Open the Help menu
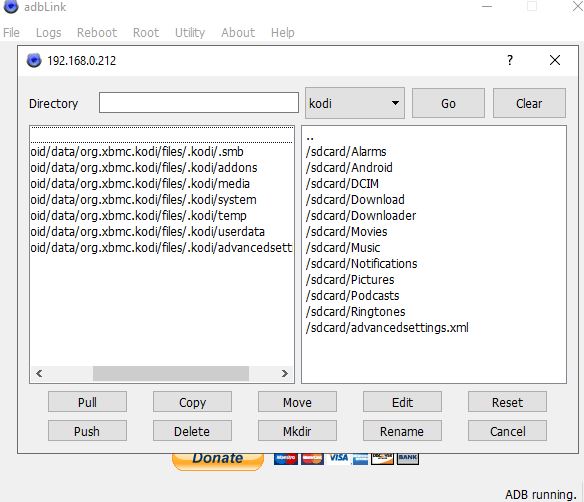Image resolution: width=584 pixels, height=502 pixels. (x=283, y=33)
